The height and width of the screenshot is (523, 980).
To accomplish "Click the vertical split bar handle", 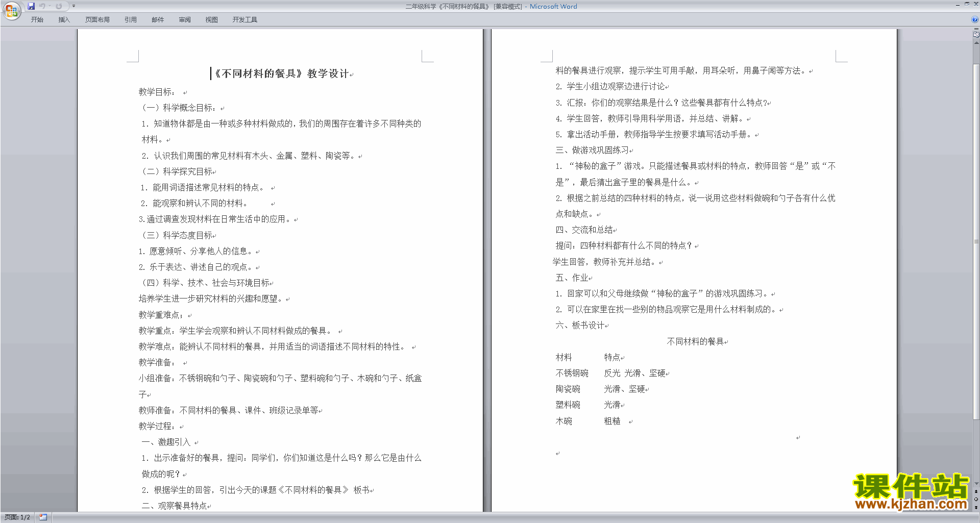I will click(976, 29).
